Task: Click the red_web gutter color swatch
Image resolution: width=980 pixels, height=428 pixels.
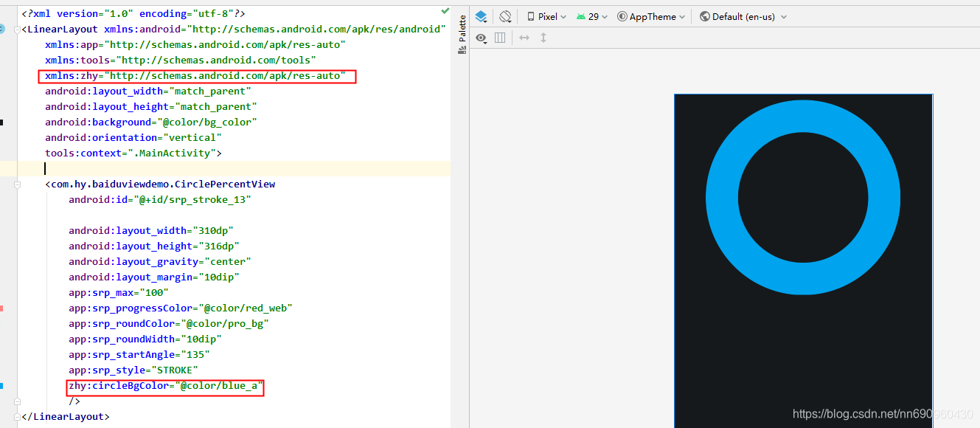Action: [1, 308]
